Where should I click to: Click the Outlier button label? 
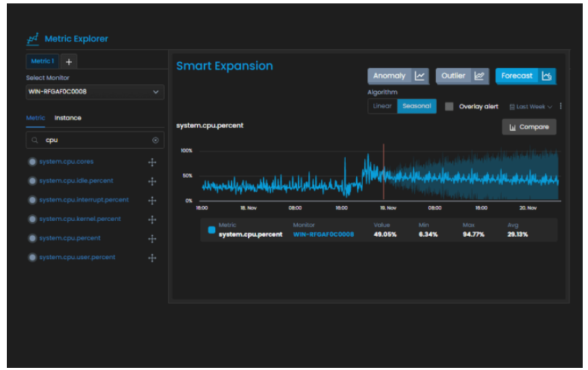(453, 76)
